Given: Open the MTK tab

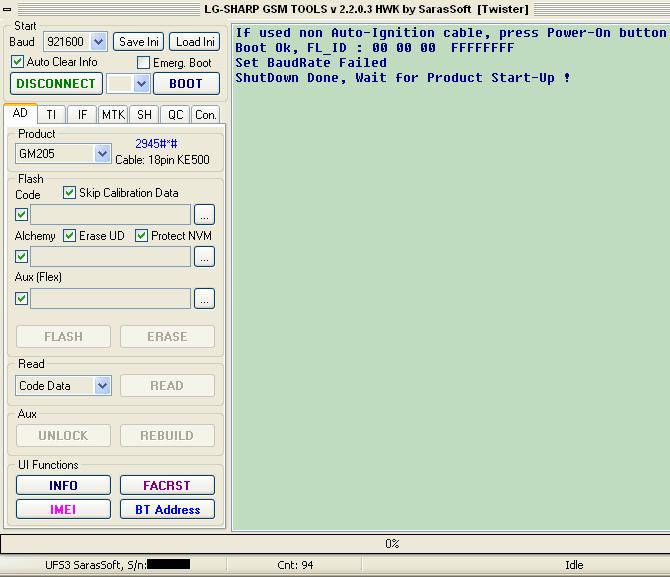Looking at the screenshot, I should pos(113,115).
